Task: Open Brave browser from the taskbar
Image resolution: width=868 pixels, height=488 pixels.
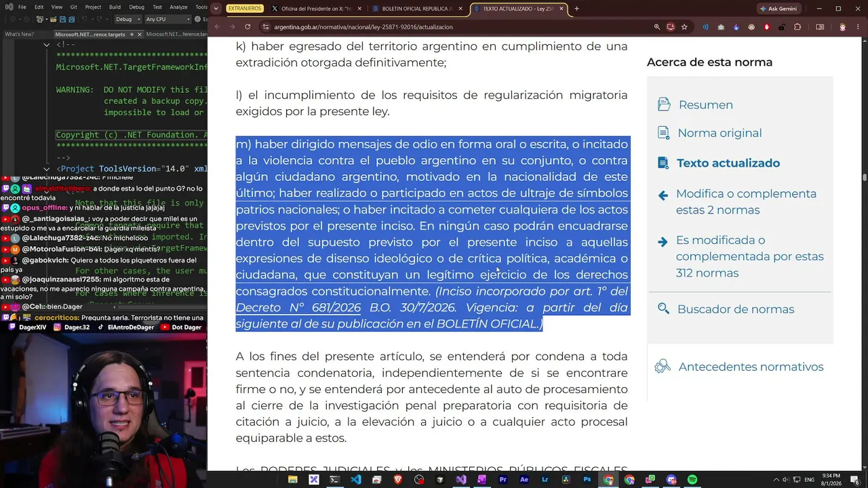Action: click(x=398, y=480)
